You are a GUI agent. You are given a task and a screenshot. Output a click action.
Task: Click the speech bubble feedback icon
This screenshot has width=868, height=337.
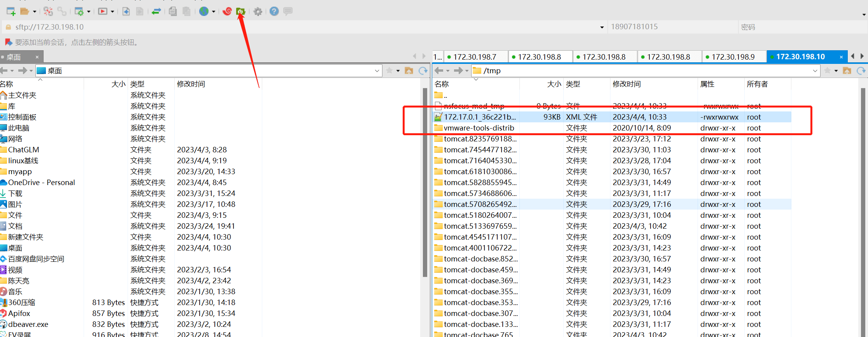(x=288, y=11)
